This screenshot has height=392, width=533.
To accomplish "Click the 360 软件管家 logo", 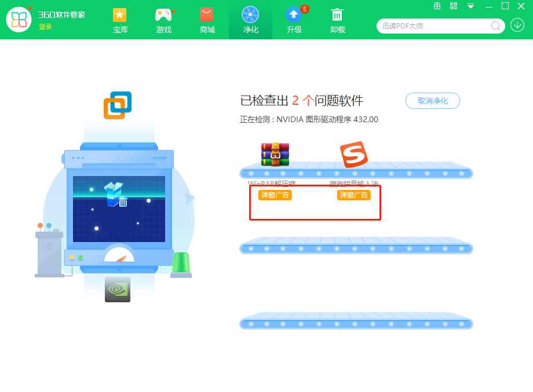I will coord(19,20).
